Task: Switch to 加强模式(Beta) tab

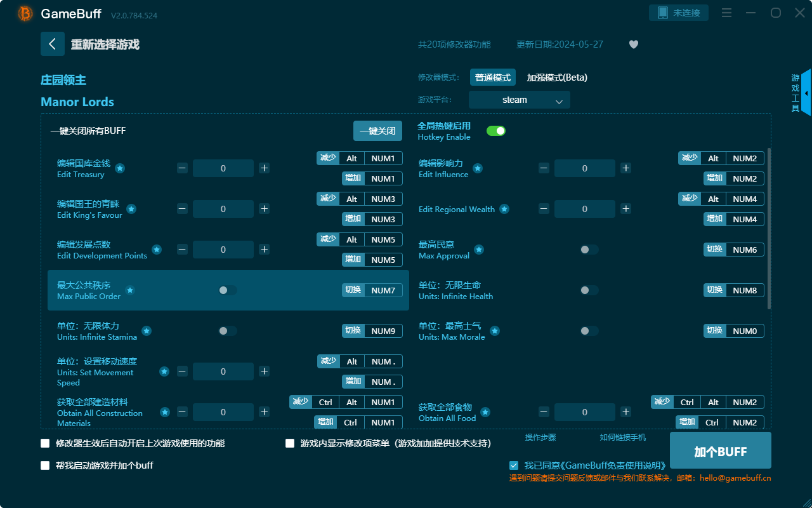Action: point(557,77)
